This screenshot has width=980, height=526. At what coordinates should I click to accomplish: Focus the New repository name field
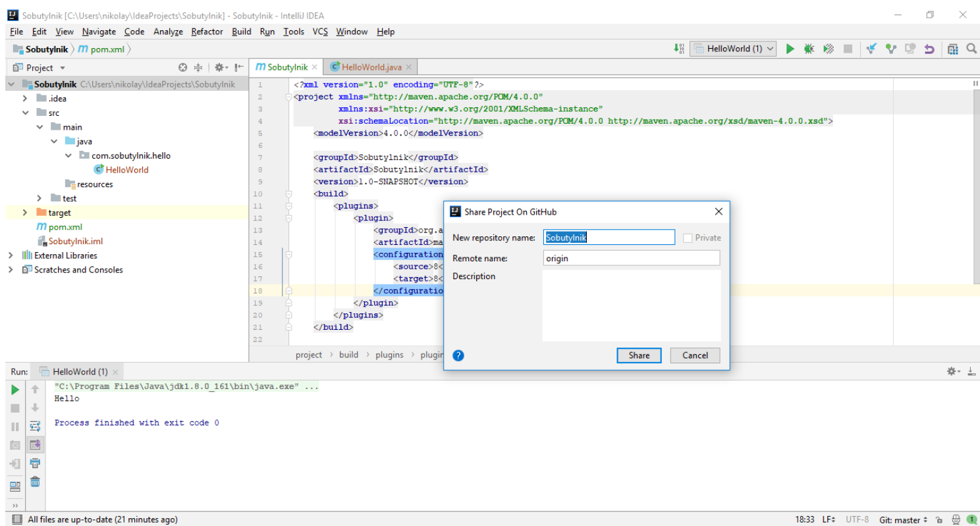pyautogui.click(x=609, y=238)
